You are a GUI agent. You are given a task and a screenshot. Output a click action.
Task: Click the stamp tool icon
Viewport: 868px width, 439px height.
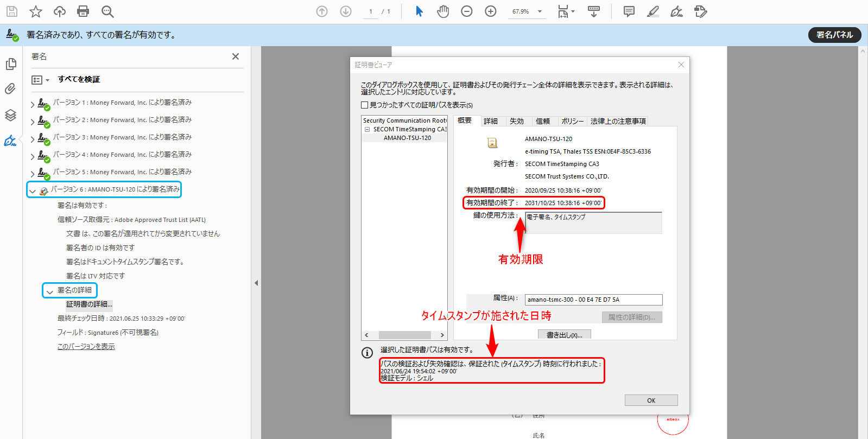coord(700,11)
